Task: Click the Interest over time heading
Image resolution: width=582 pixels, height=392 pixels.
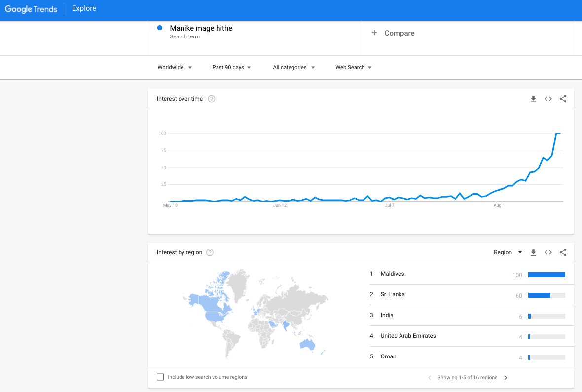Action: tap(180, 99)
